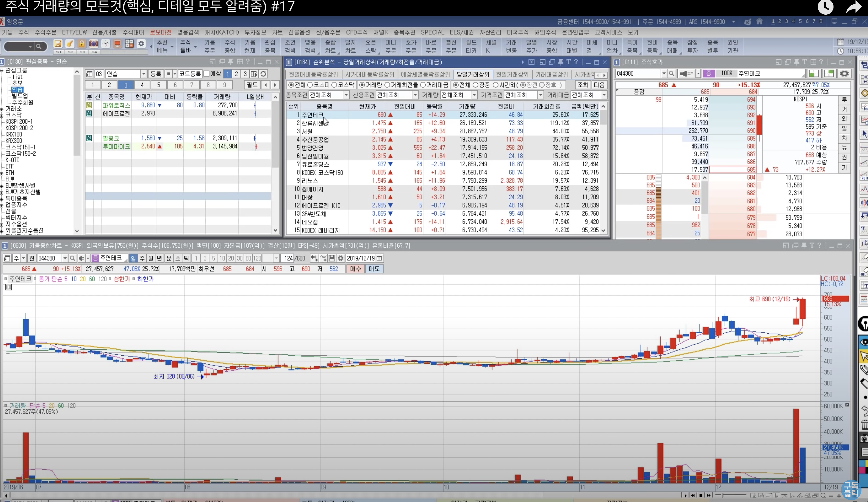Screen dimensions: 868x502
Task: Click the 매수 buy button
Action: 355,269
